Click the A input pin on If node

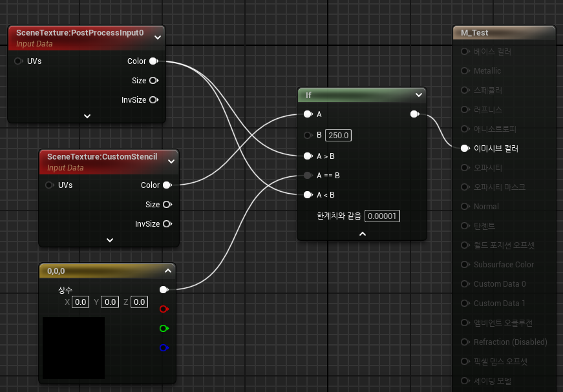[308, 114]
